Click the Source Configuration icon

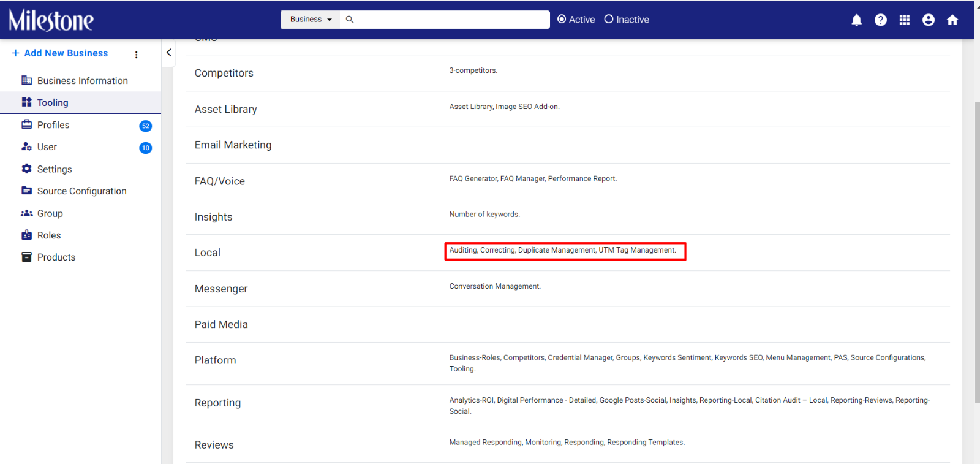26,191
